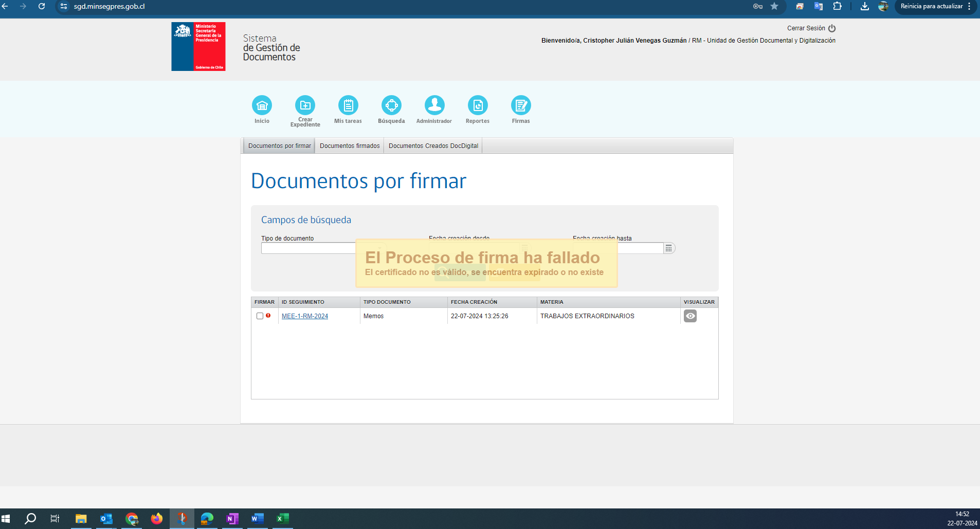The width and height of the screenshot is (980, 529).
Task: Go to Búsqueda search icon
Action: point(391,105)
